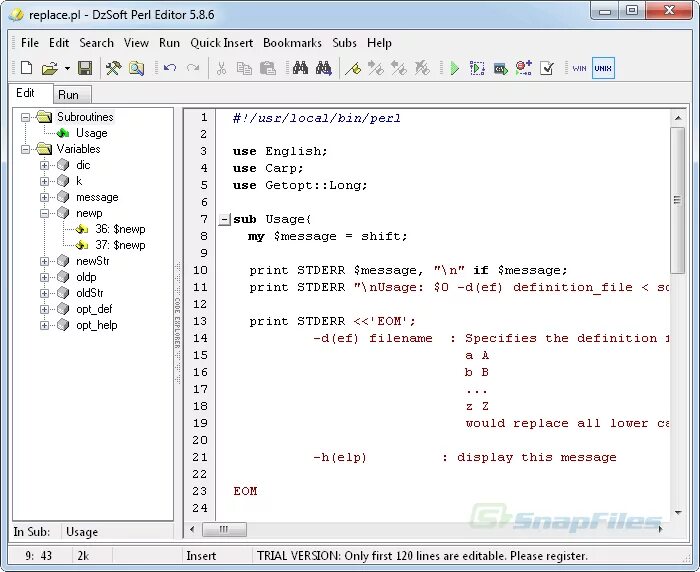The image size is (700, 572).
Task: Switch line endings to UNIX format
Action: 603,68
